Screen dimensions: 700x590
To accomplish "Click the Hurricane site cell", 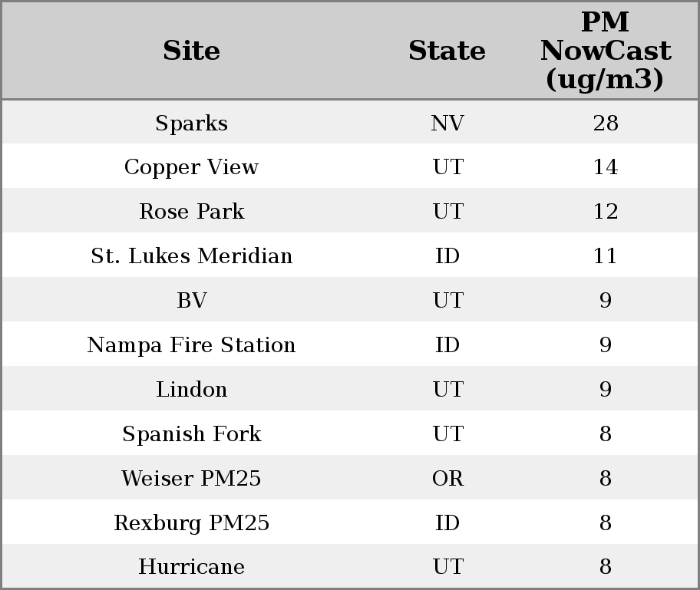I will pyautogui.click(x=191, y=567).
